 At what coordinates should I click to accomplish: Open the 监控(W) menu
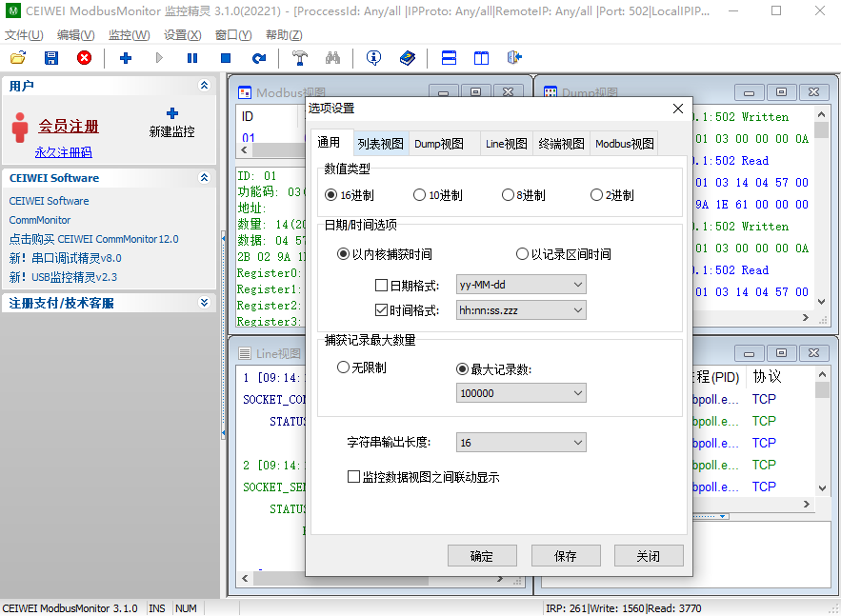point(129,35)
